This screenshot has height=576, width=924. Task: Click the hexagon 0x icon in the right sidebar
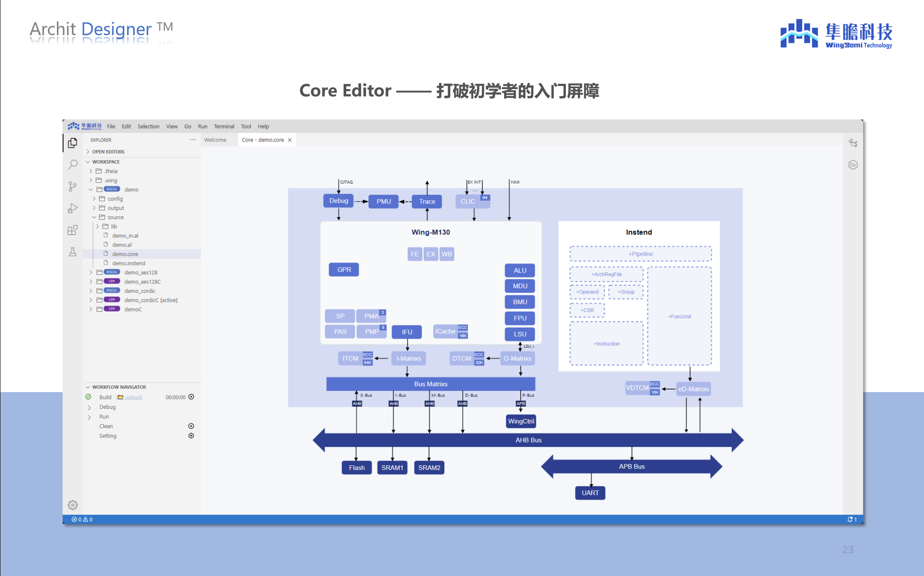tap(853, 165)
